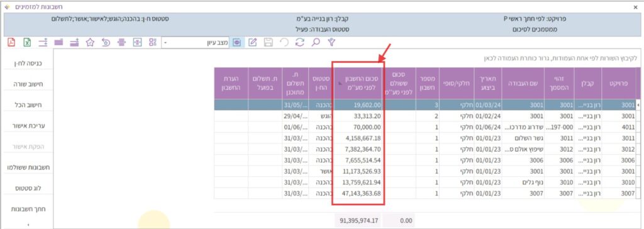Viewport: 644px width, 229px height.
Task: Click the כניסה לח-ן side button
Action: click(x=28, y=64)
